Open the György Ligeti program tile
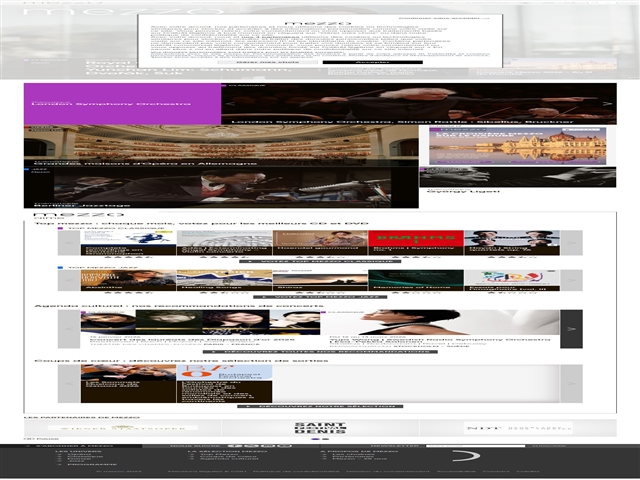Screen dimensions: 640x480 click(x=517, y=178)
